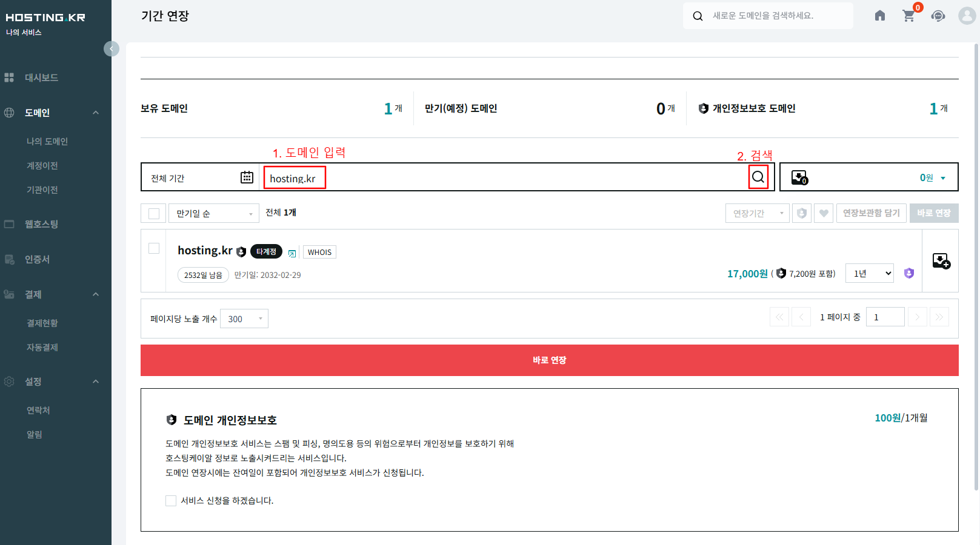The height and width of the screenshot is (545, 980).
Task: Open hosting.kr in new window icon
Action: 292,253
